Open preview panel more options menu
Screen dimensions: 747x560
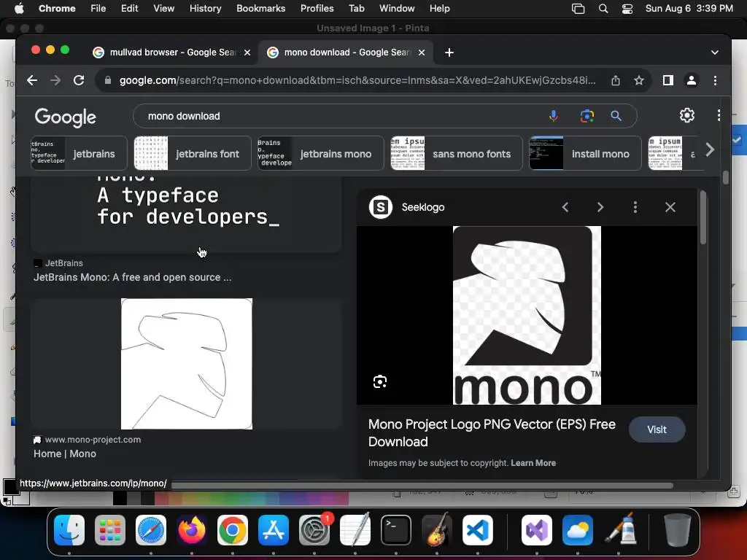point(635,207)
